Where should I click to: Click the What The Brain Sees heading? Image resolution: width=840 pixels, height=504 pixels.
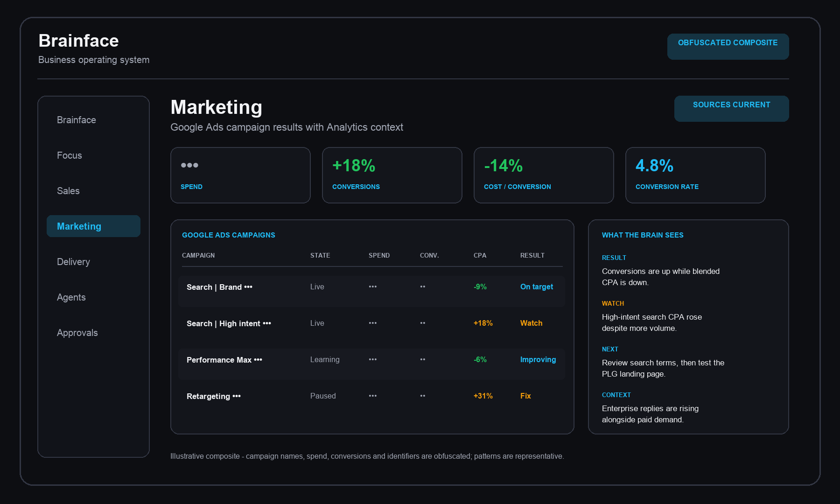(x=643, y=235)
